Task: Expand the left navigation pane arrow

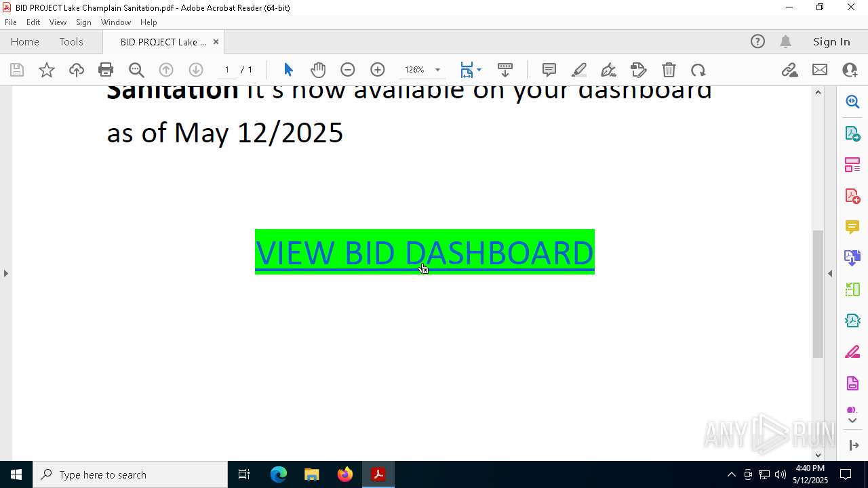Action: [x=6, y=273]
